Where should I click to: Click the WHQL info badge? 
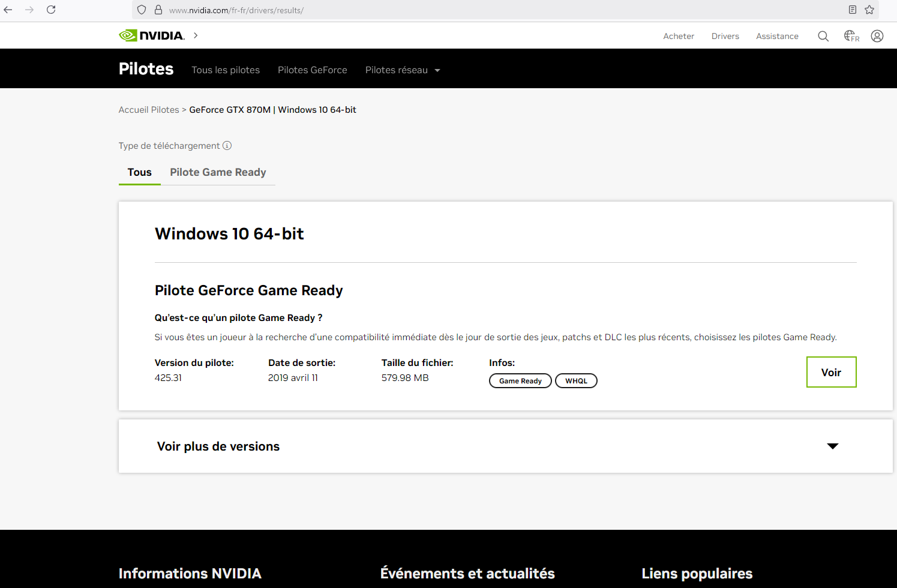576,381
